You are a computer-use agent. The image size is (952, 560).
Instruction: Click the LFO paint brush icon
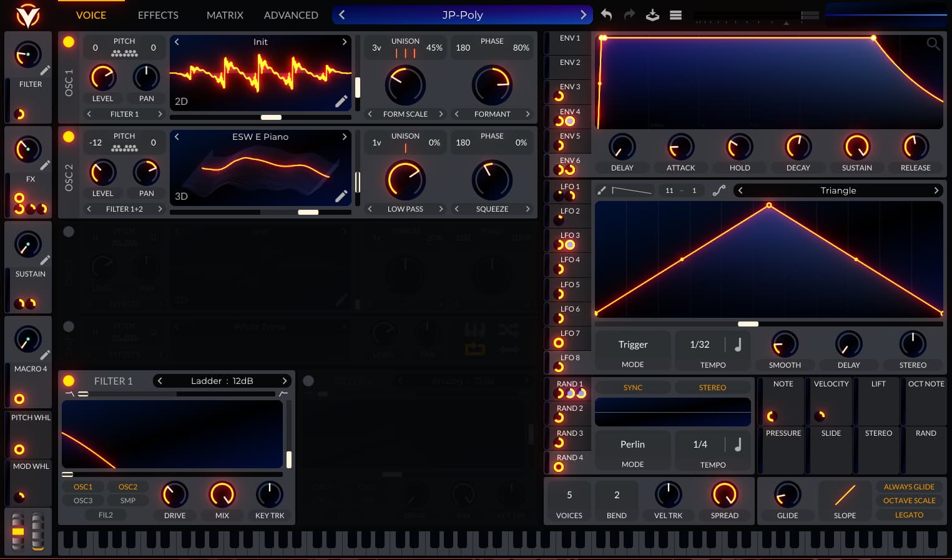602,190
